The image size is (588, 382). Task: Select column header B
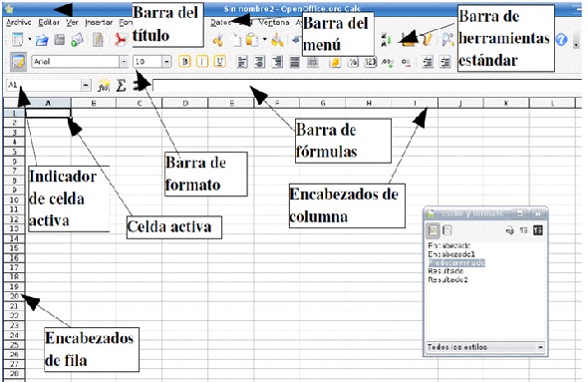coord(94,103)
